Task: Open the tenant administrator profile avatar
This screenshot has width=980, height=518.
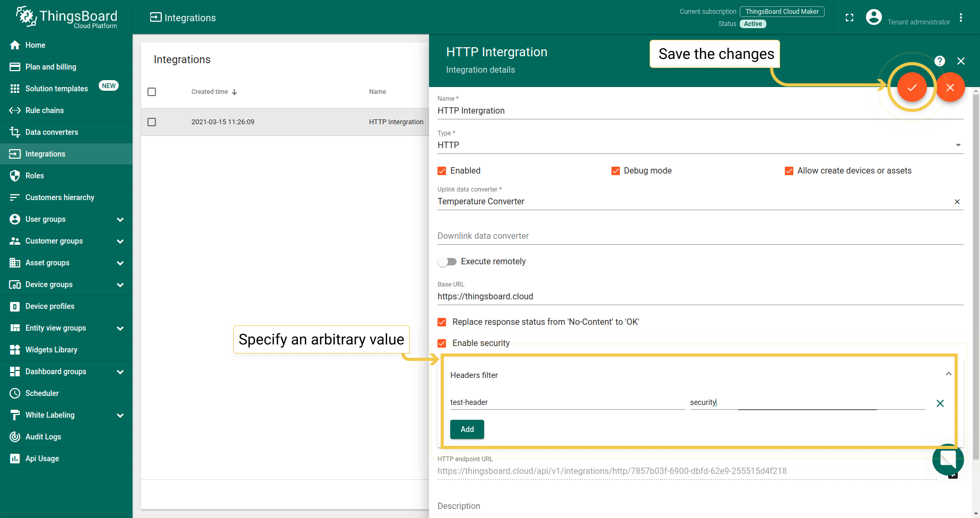Action: (x=874, y=17)
